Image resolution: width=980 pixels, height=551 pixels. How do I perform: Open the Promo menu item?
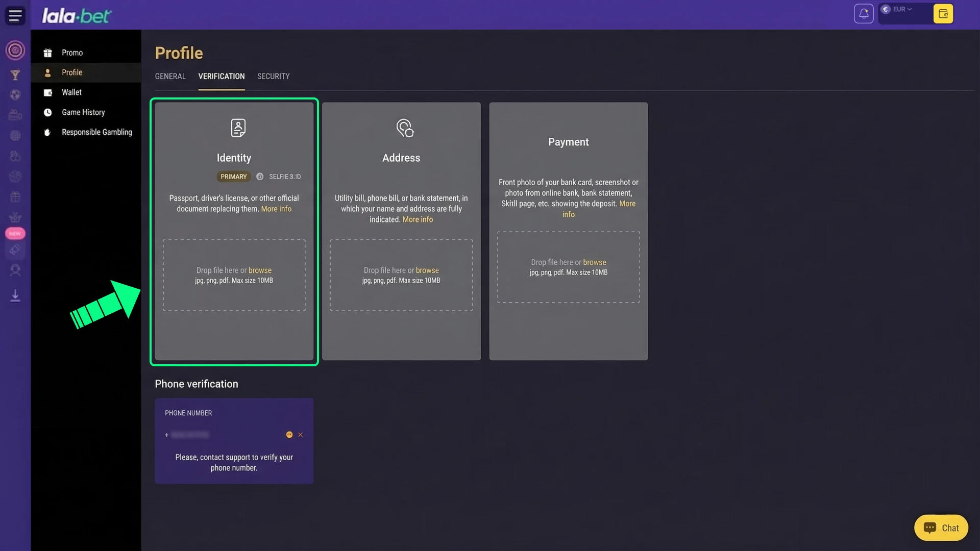[86, 53]
